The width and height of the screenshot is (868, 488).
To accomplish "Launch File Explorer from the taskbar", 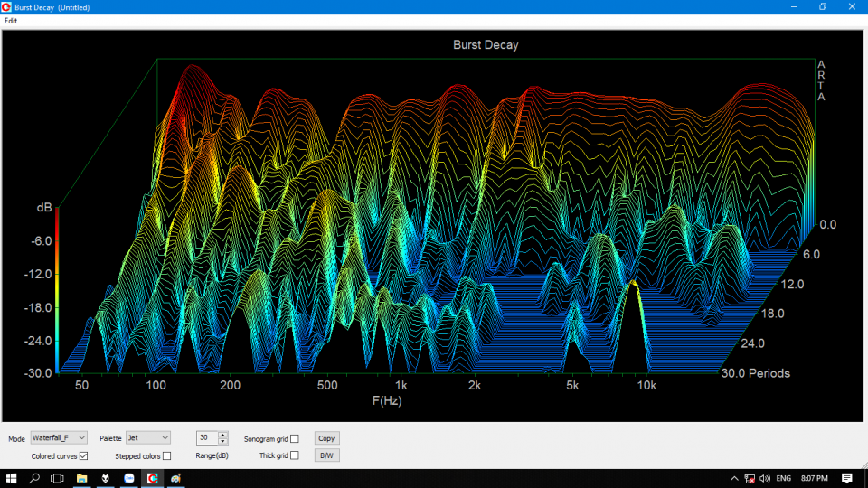I will pyautogui.click(x=81, y=478).
